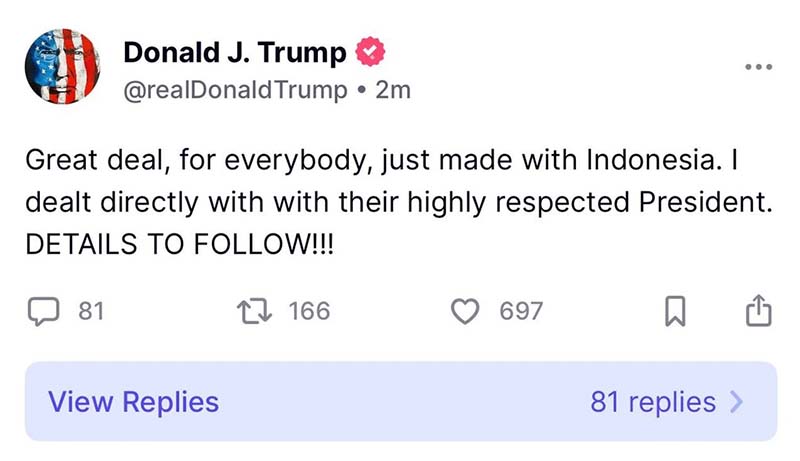The width and height of the screenshot is (800, 461).
Task: Click the 697 likes count
Action: [x=521, y=311]
